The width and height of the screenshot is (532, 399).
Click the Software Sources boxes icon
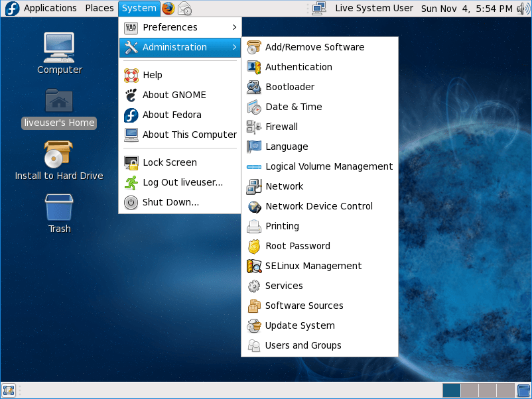254,306
